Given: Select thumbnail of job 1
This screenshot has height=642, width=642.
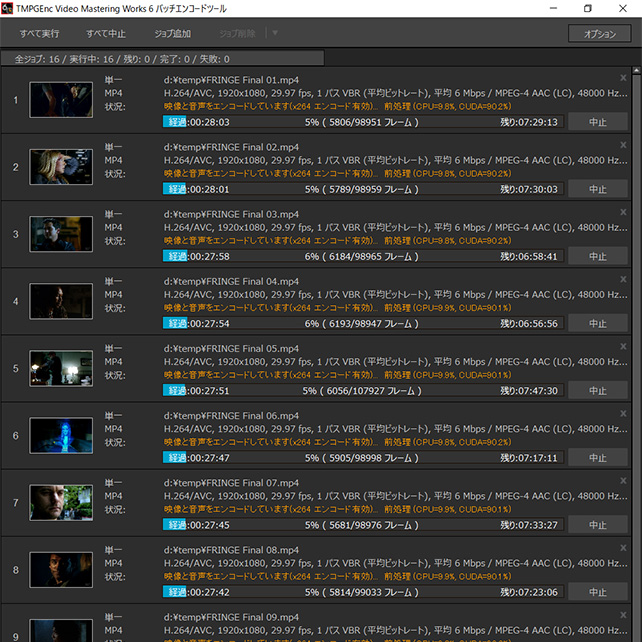Looking at the screenshot, I should coord(61,100).
